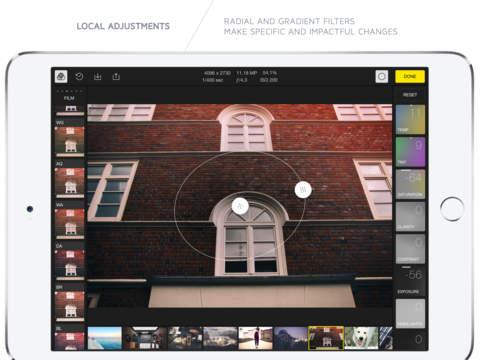Adjust the Saturation slider tile
Viewport: 480px width, 360px height.
(410, 184)
